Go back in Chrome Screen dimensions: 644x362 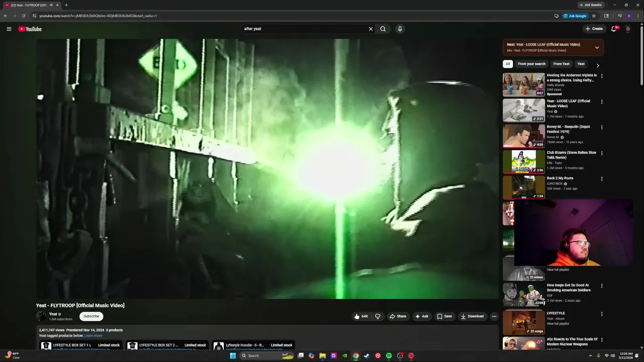(6, 16)
